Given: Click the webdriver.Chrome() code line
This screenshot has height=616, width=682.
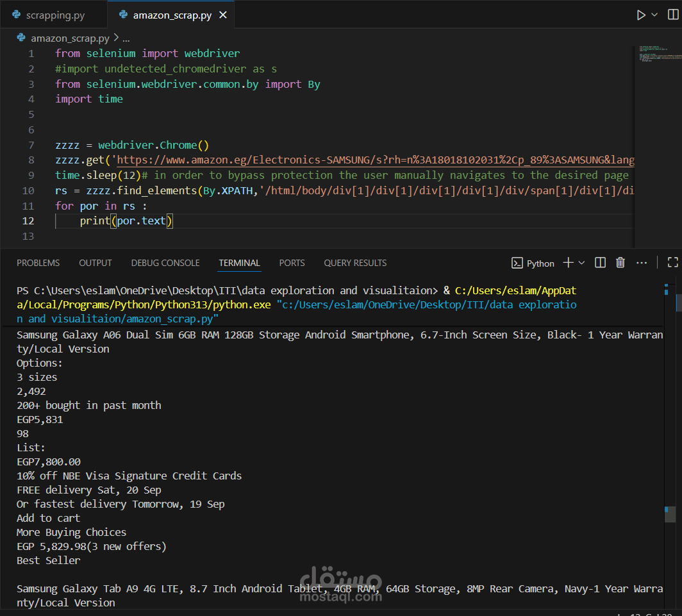Looking at the screenshot, I should 132,145.
